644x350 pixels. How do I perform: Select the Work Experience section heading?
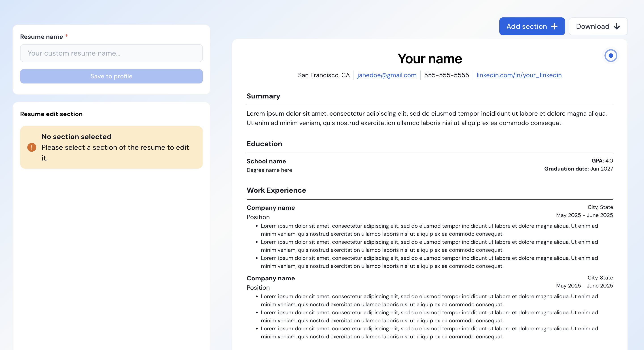[276, 190]
